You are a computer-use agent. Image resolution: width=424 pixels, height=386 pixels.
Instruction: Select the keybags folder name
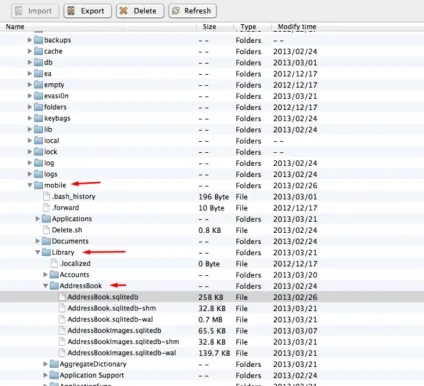pyautogui.click(x=57, y=118)
